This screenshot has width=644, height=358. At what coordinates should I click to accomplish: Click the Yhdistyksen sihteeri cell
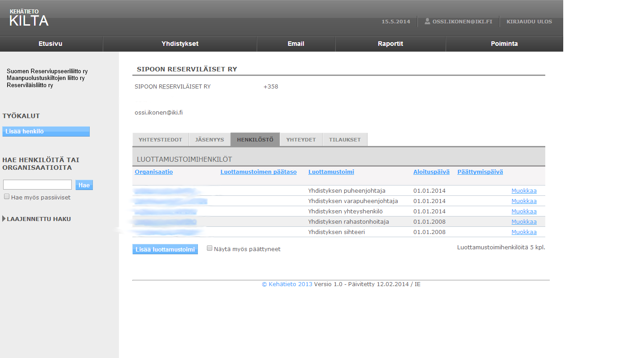(x=337, y=232)
